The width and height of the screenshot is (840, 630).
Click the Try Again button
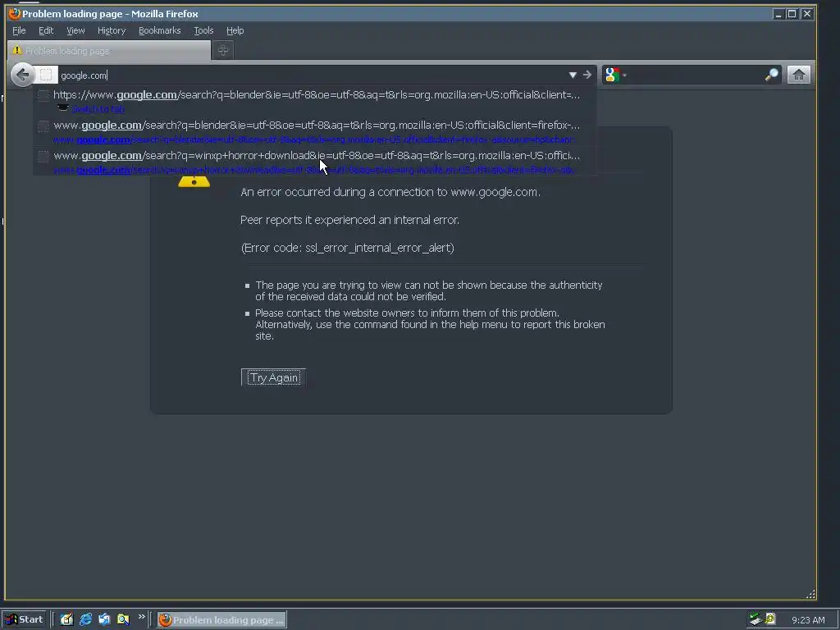[273, 377]
